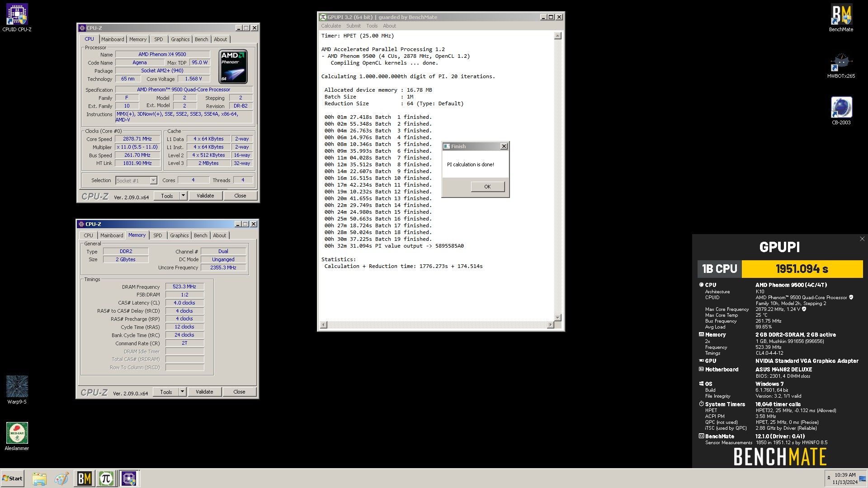Click the AMD Phenom logo in CPU-Z

pos(233,67)
